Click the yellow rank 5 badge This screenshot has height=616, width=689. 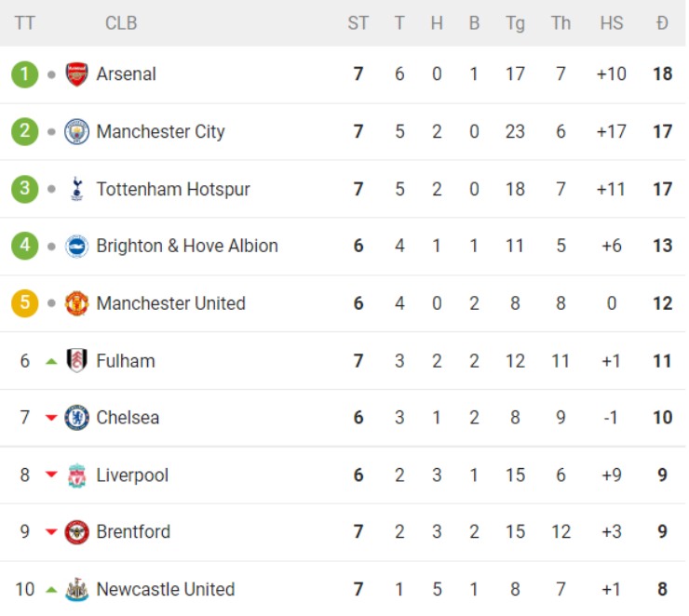tap(25, 304)
